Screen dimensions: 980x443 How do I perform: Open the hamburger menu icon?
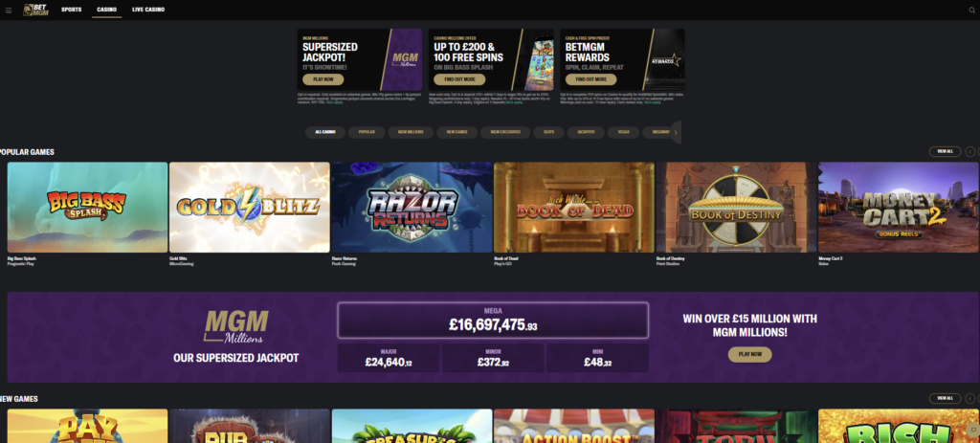click(x=8, y=10)
